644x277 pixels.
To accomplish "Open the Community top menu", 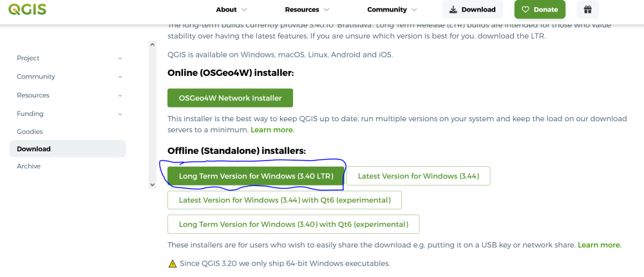I will click(x=392, y=10).
